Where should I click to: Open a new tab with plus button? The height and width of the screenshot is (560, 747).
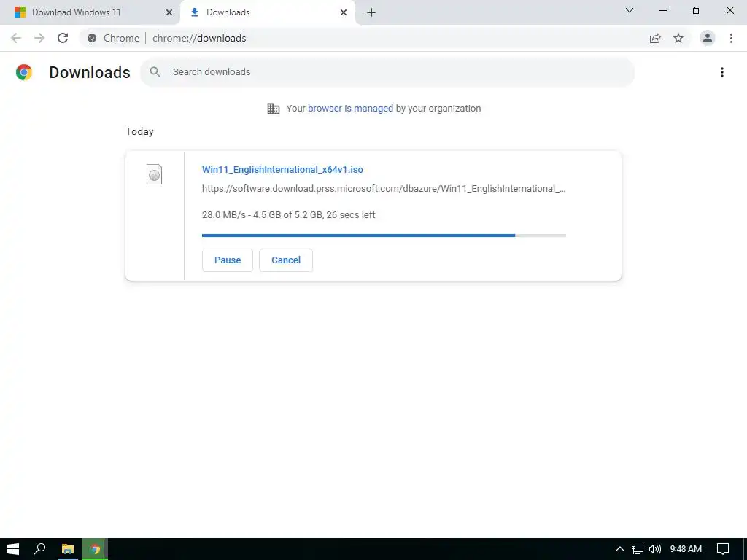coord(371,12)
